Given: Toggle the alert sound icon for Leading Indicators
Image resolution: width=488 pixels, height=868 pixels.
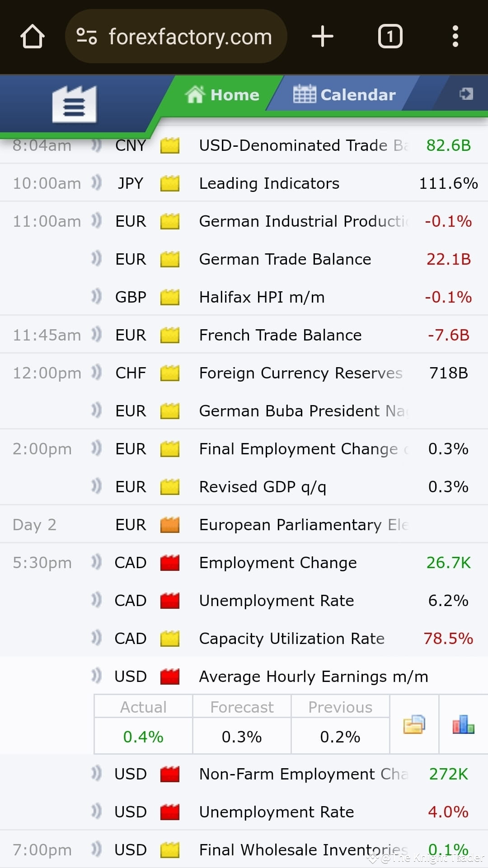Looking at the screenshot, I should pos(96,183).
